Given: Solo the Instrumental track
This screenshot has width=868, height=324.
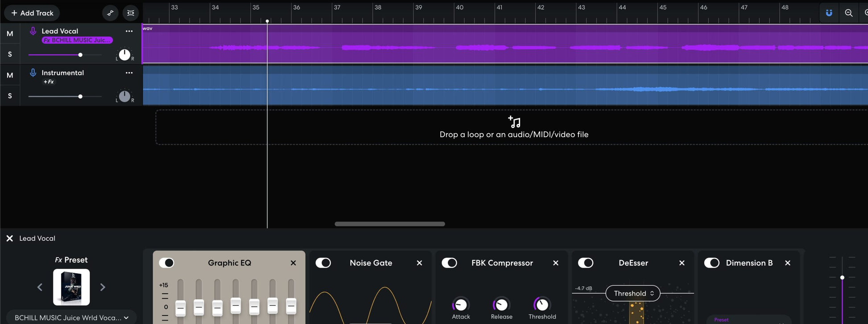Looking at the screenshot, I should tap(10, 96).
